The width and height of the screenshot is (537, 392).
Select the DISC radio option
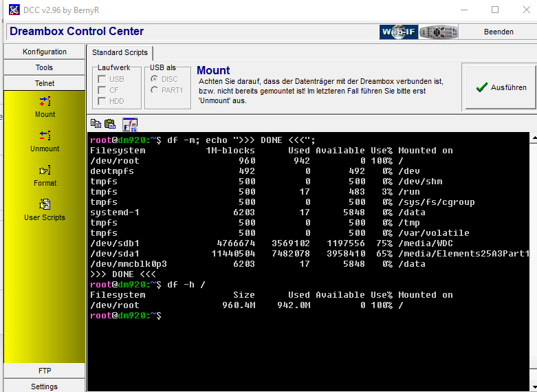pos(154,79)
